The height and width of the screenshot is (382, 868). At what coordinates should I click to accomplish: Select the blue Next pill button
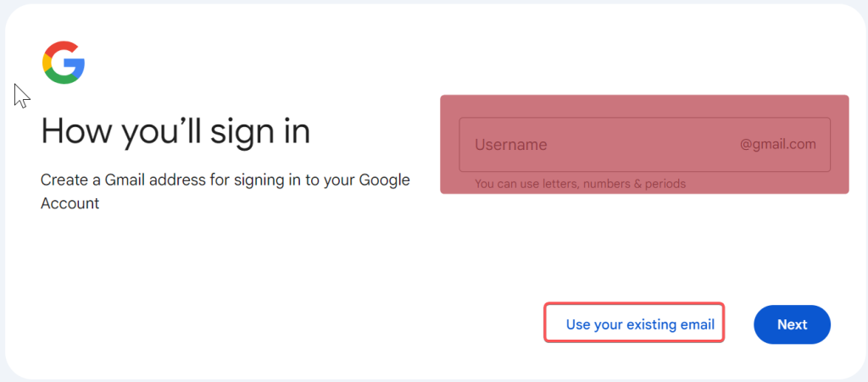point(792,324)
